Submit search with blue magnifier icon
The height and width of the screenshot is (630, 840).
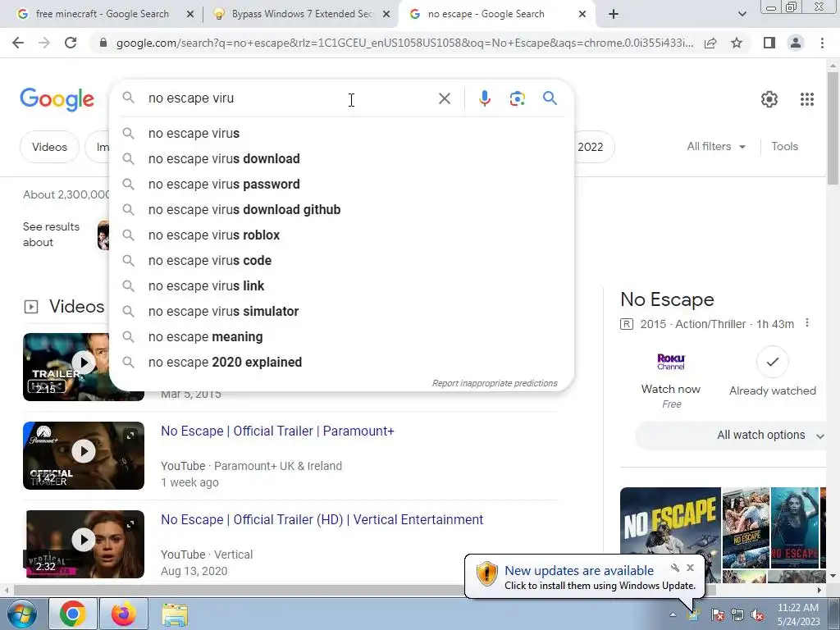550,98
